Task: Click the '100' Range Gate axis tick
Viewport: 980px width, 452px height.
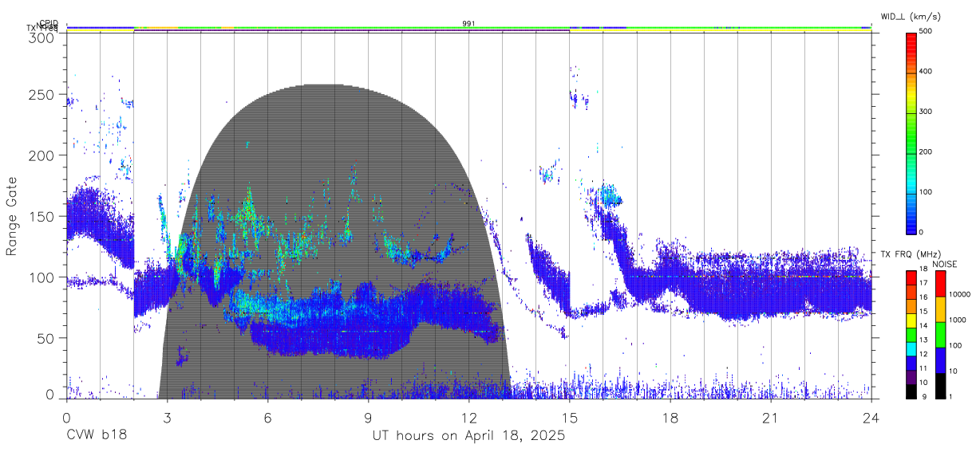Action: [43, 277]
